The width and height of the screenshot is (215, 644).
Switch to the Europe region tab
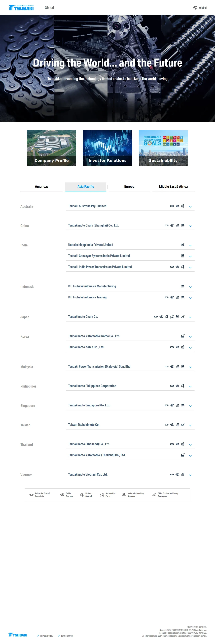pos(129,187)
